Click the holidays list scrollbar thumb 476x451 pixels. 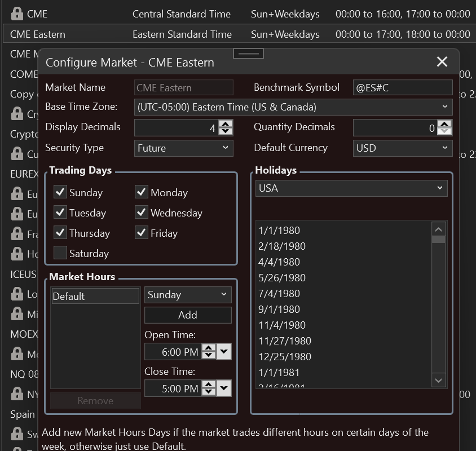[438, 240]
